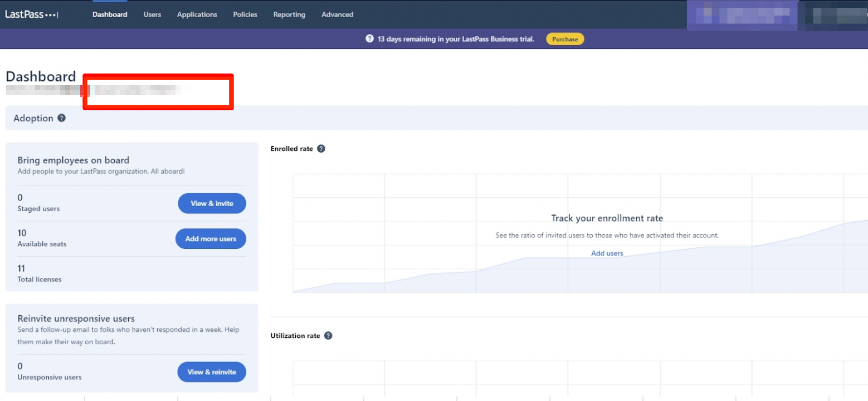This screenshot has height=401, width=868.
Task: Follow the Add users link
Action: tap(607, 253)
